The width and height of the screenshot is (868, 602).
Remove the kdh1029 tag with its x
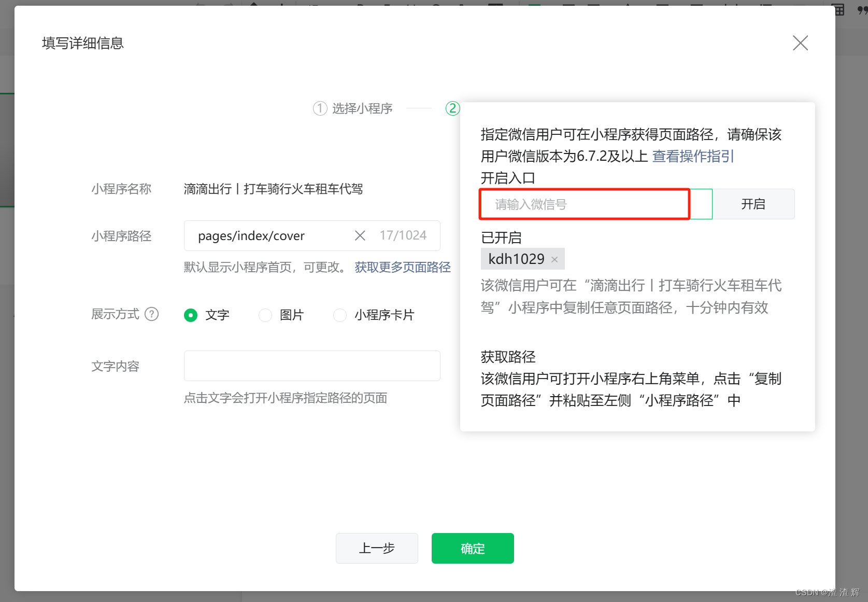point(554,260)
